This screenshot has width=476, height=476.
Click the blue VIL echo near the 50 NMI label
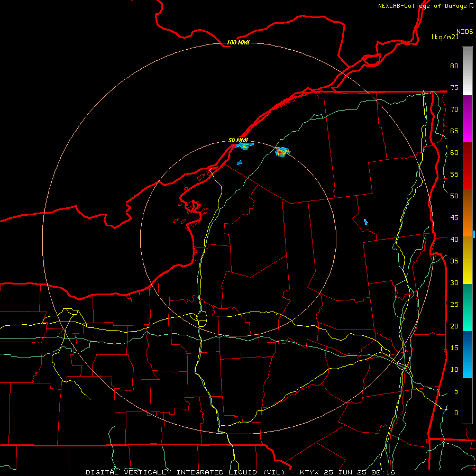(x=243, y=146)
